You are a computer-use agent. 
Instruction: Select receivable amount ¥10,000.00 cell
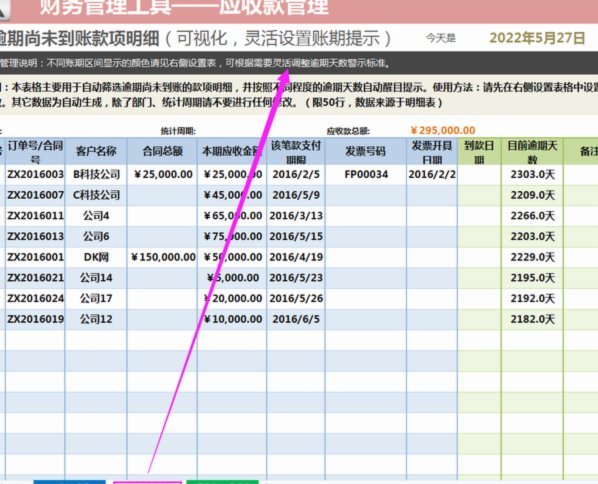pos(232,319)
